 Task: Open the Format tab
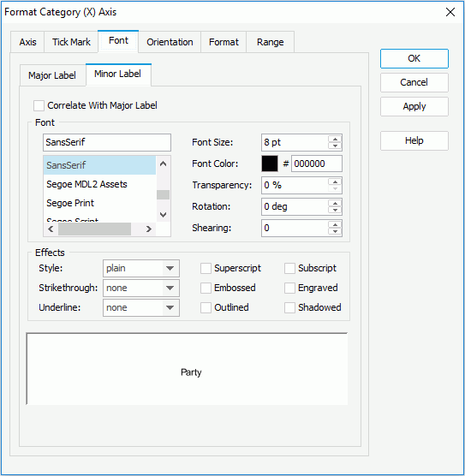tap(224, 42)
